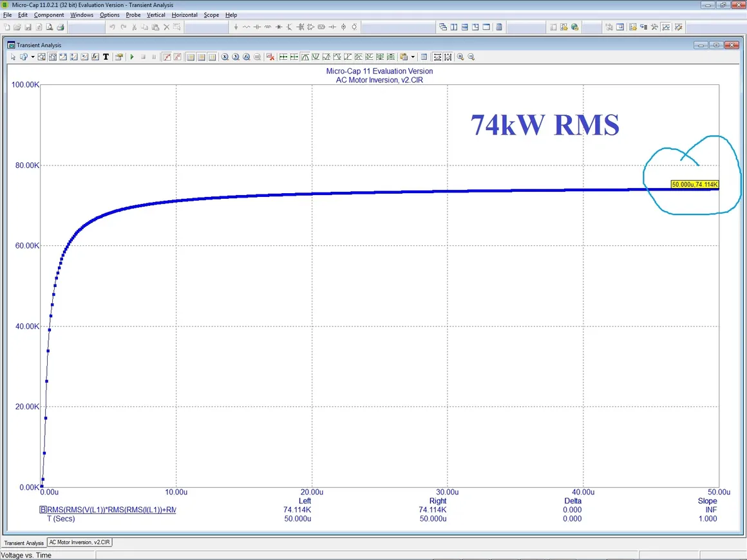Click the yellow 50.000u,74.114K data tag
The image size is (747, 560).
pos(694,185)
